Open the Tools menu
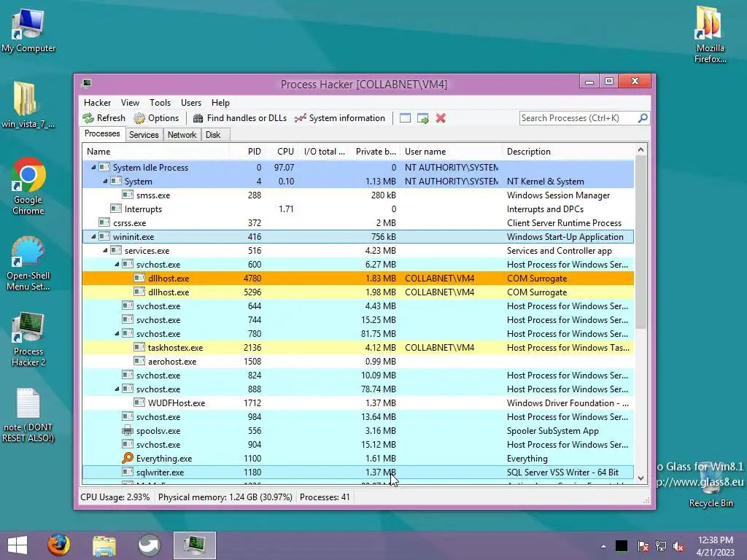This screenshot has width=747, height=560. [160, 103]
